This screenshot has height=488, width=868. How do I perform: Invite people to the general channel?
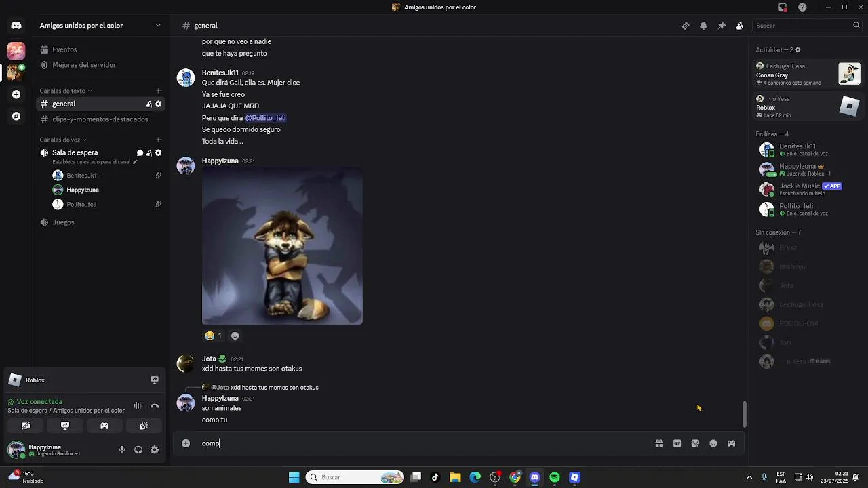(149, 104)
